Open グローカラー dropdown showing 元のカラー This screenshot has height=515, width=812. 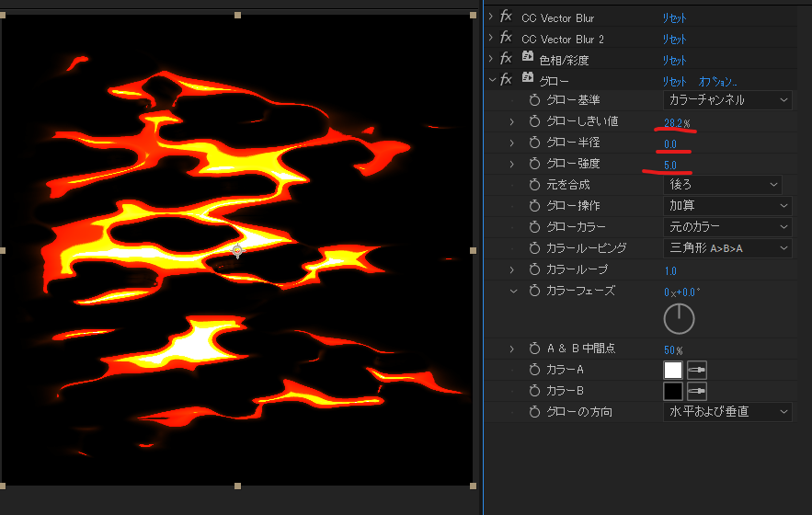pyautogui.click(x=727, y=227)
